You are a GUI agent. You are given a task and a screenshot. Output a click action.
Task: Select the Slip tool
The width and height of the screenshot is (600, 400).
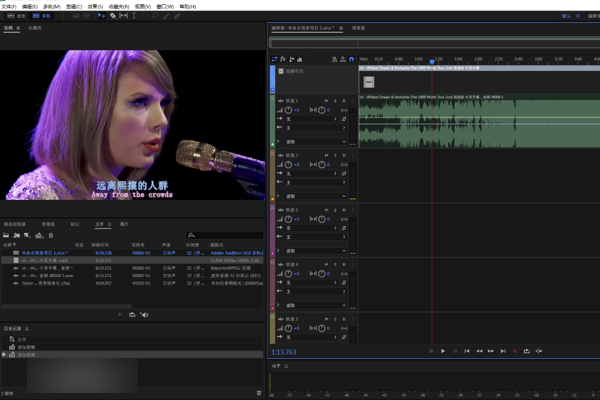pos(123,16)
